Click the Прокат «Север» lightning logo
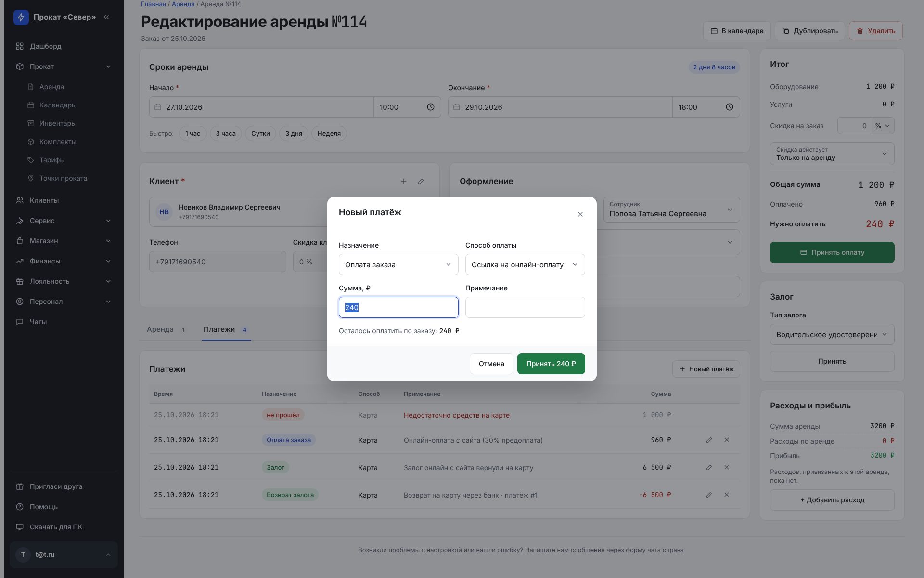The image size is (924, 578). [21, 17]
